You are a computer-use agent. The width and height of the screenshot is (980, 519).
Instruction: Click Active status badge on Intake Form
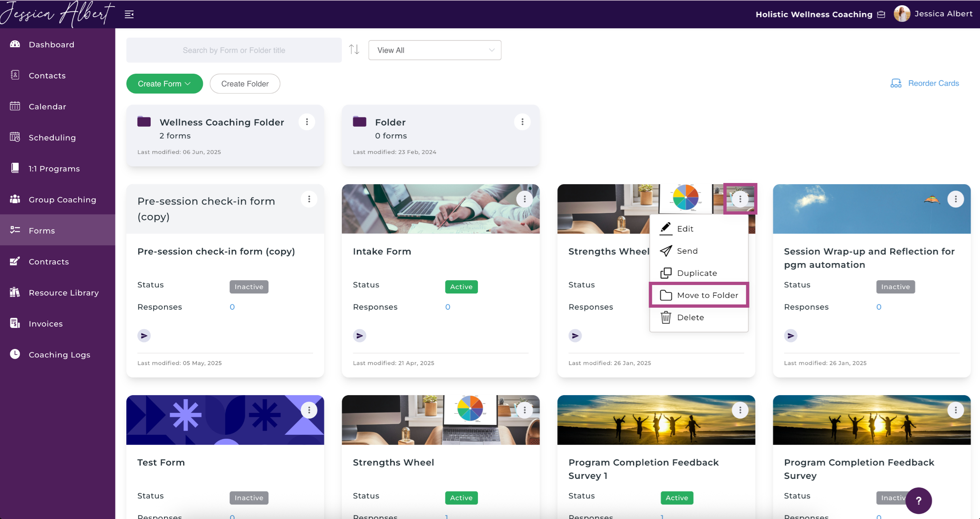click(461, 287)
